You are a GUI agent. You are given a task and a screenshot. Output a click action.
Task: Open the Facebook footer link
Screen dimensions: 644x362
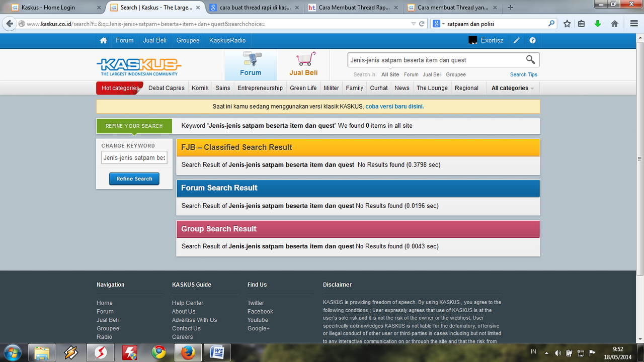(260, 312)
